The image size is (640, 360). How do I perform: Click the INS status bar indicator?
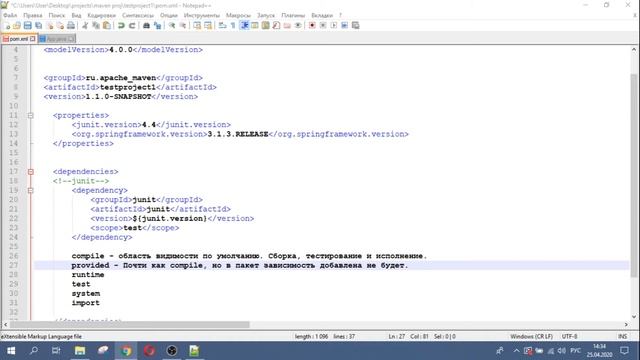coord(622,336)
